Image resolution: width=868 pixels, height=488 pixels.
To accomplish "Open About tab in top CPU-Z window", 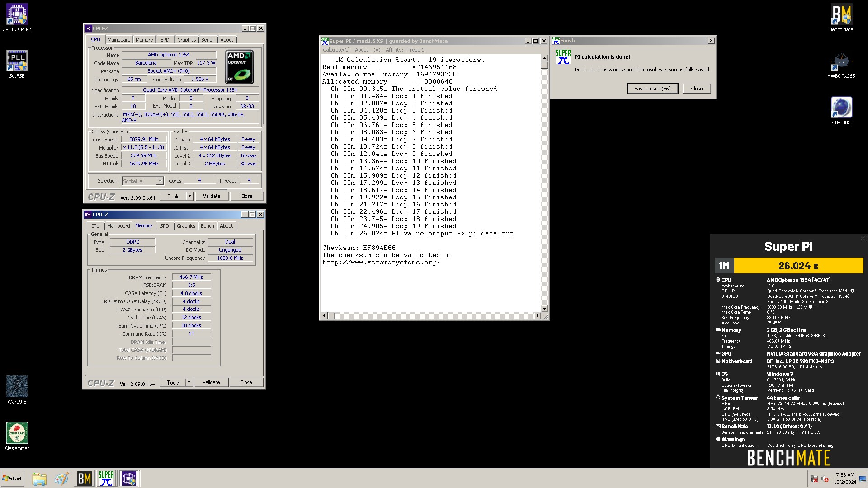I will 227,40.
